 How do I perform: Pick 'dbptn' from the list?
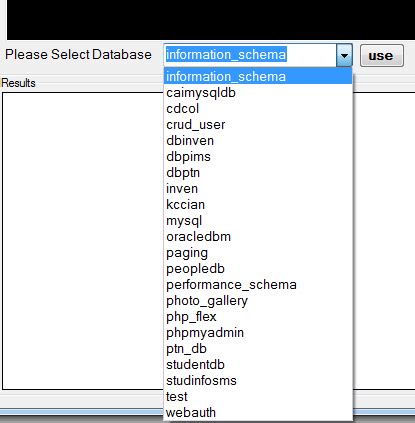pos(258,173)
